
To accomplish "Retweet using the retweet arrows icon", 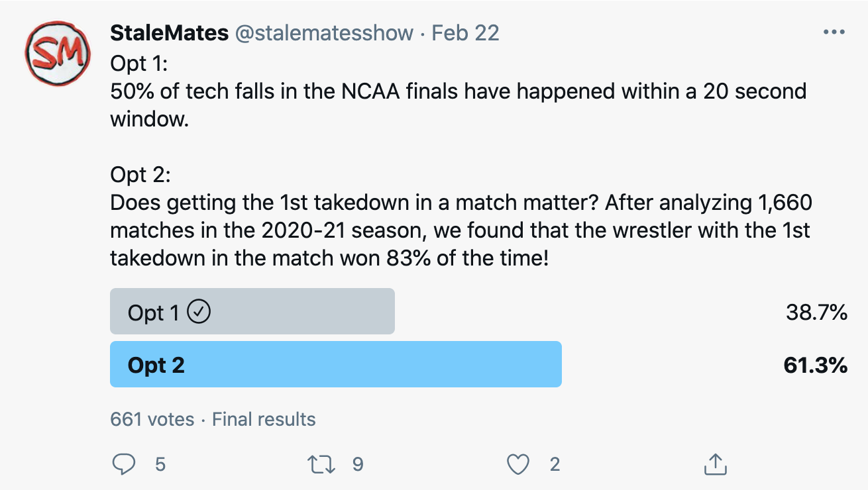I will pos(322,464).
